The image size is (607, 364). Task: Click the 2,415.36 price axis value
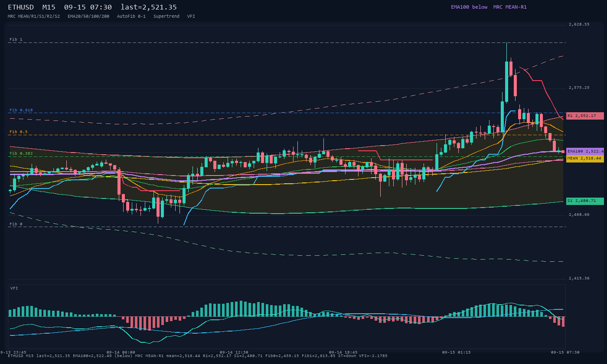pos(579,278)
